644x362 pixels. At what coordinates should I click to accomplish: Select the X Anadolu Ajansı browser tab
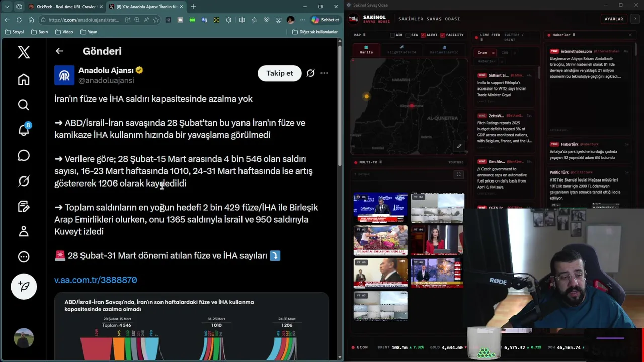pyautogui.click(x=146, y=7)
